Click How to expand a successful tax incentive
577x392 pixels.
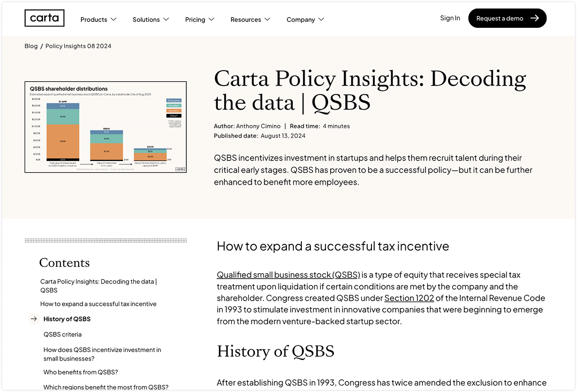(98, 303)
